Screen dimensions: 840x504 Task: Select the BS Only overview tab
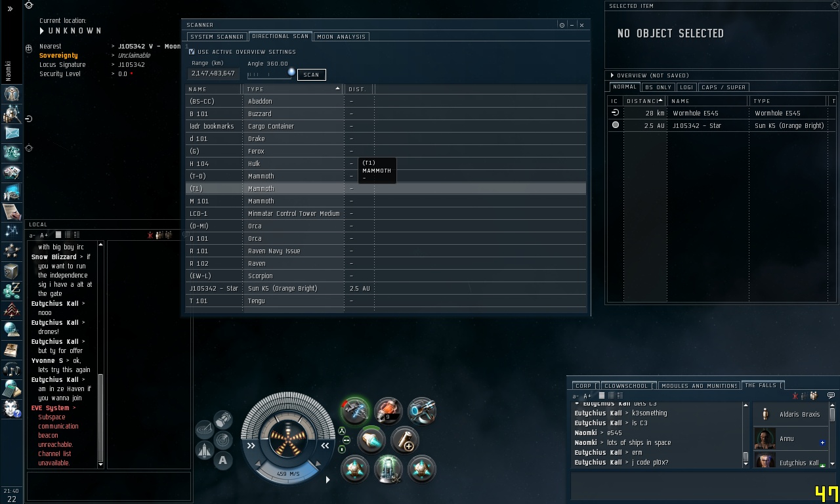pos(658,87)
